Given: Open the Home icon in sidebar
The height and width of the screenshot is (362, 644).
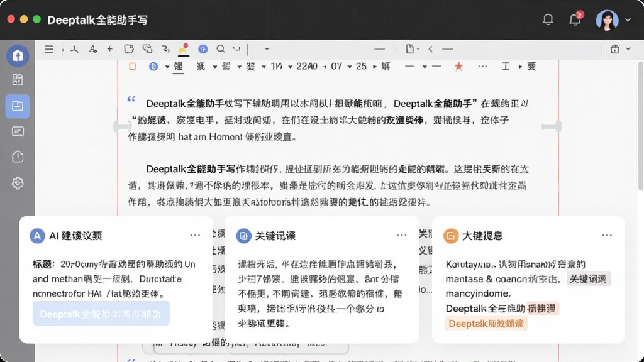Looking at the screenshot, I should [x=18, y=55].
